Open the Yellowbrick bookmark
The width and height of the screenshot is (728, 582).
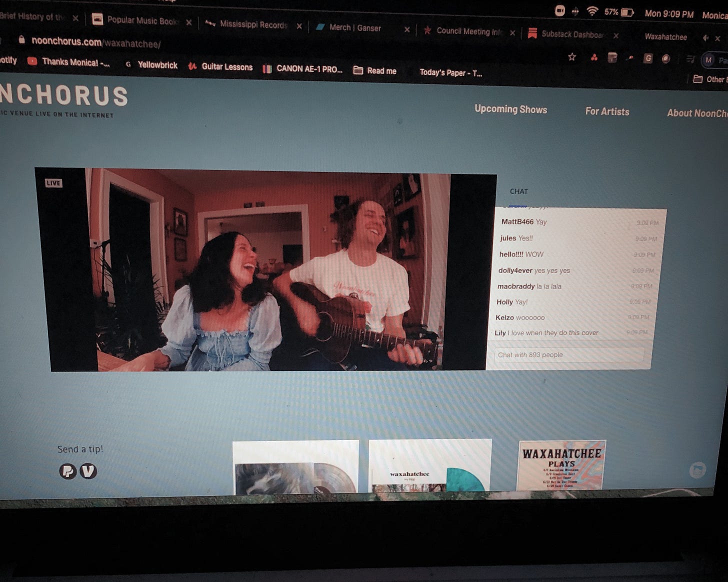[x=152, y=64]
